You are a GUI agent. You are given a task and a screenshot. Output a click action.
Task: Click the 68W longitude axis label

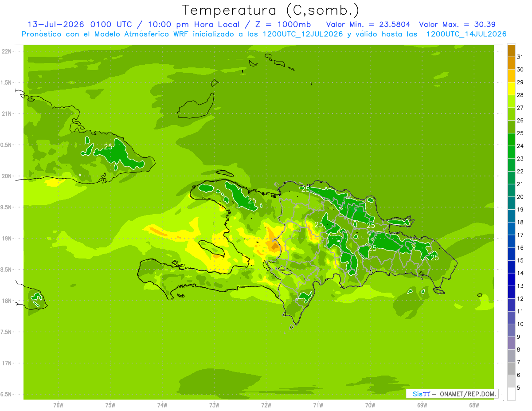click(474, 405)
